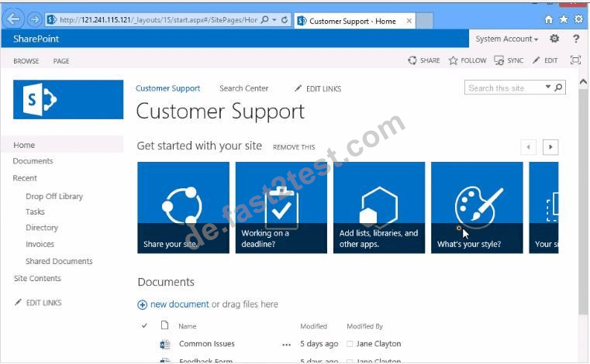Click the new document link
This screenshot has height=364, width=590.
pyautogui.click(x=180, y=304)
